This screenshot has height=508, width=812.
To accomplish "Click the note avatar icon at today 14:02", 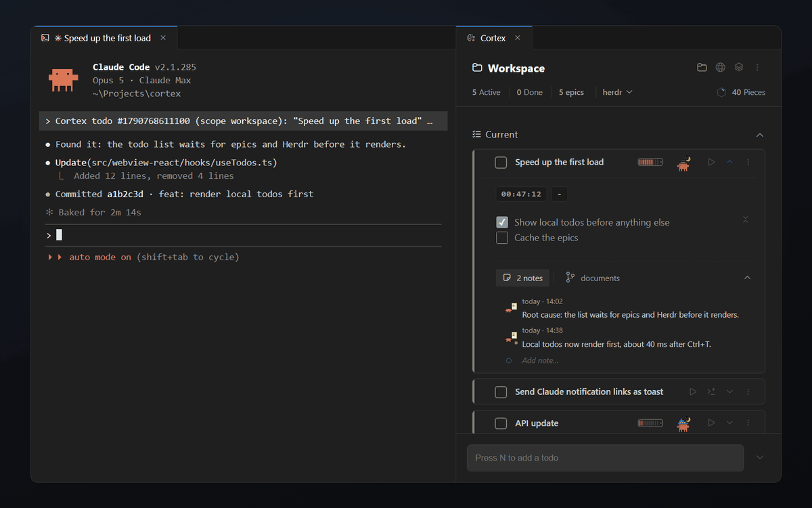I will click(512, 308).
